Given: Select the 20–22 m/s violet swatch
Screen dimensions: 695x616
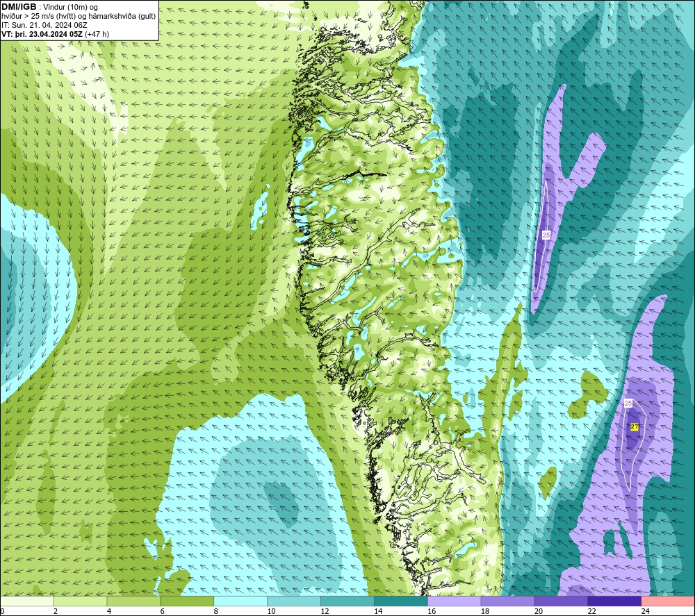Looking at the screenshot, I should [x=561, y=601].
